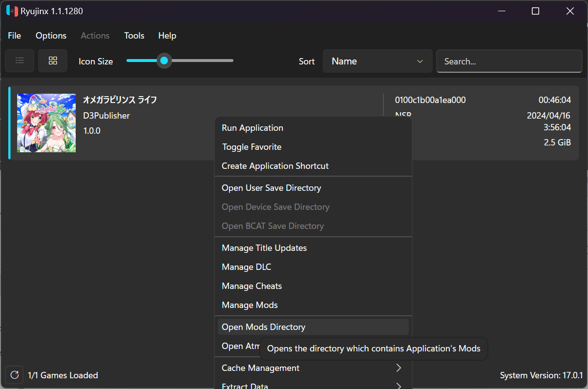Select Open User Save Directory

click(x=271, y=188)
